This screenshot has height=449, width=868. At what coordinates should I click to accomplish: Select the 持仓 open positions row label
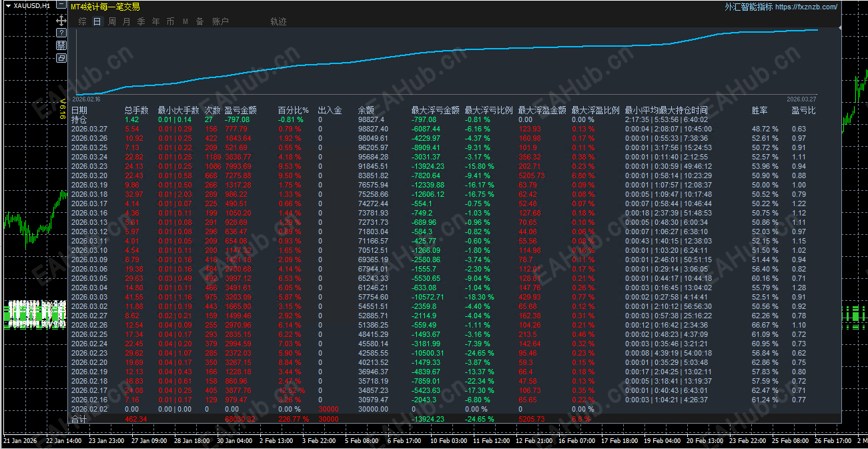point(79,119)
